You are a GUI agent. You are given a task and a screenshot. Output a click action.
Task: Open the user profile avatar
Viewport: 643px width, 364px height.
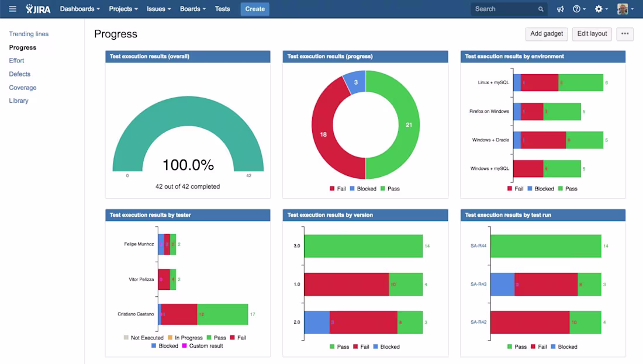(623, 9)
